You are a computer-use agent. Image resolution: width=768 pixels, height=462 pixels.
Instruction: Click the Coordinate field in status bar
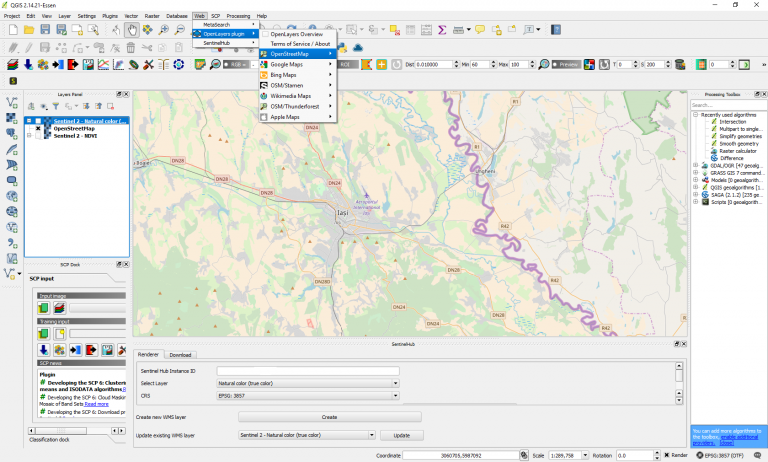pyautogui.click(x=461, y=456)
